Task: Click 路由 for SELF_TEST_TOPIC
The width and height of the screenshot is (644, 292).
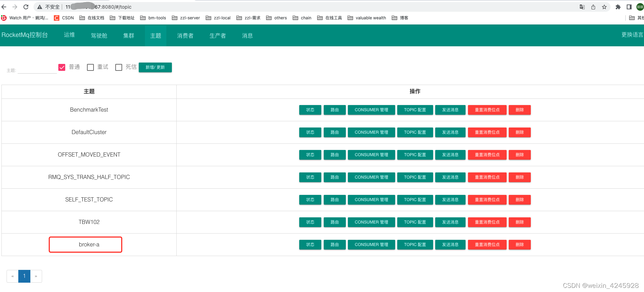Action: [335, 200]
